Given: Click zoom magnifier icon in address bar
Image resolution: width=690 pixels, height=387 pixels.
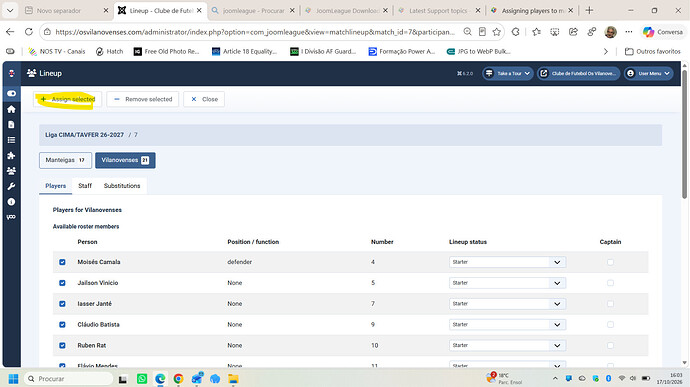Looking at the screenshot, I should pyautogui.click(x=467, y=32).
